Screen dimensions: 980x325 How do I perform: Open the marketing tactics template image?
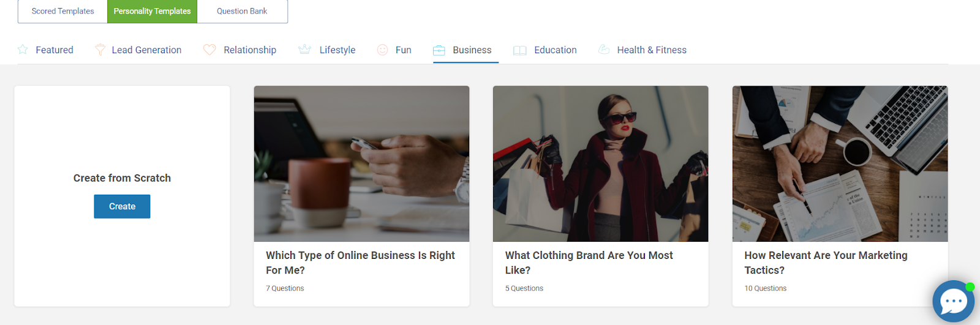point(840,163)
